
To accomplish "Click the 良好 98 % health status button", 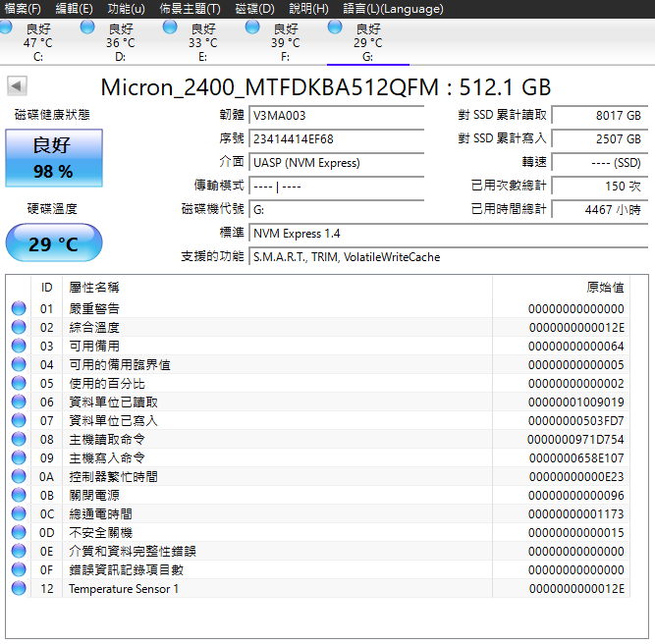I will [54, 158].
